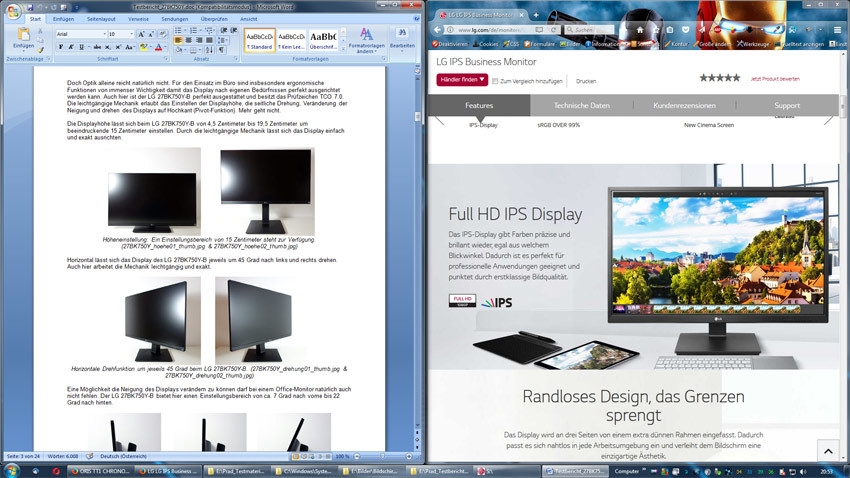Increase font size with grow font icon
This screenshot has width=850, height=478.
pyautogui.click(x=141, y=34)
